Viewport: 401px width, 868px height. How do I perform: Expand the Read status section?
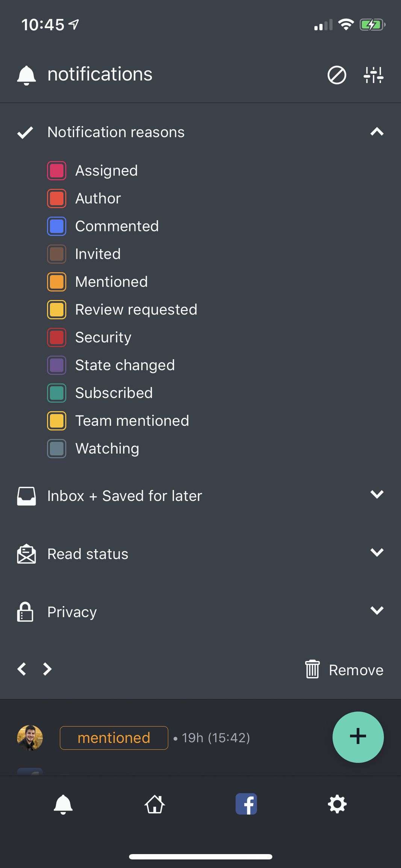pyautogui.click(x=377, y=553)
